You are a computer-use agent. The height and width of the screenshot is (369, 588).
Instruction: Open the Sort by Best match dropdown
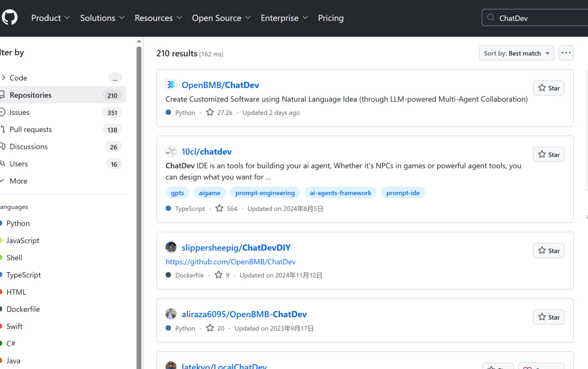coord(516,53)
